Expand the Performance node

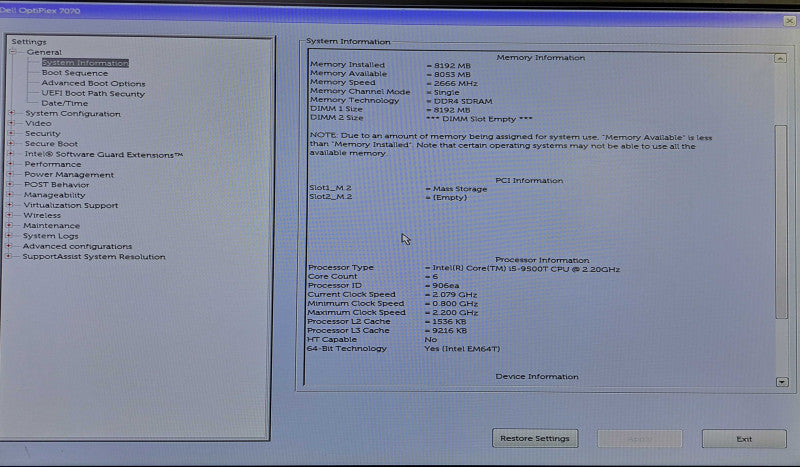(11, 164)
